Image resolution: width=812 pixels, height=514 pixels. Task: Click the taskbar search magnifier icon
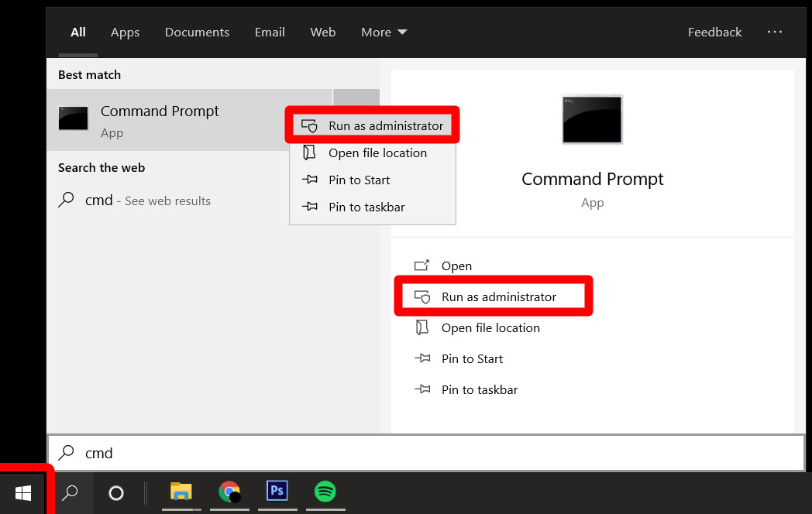point(70,492)
